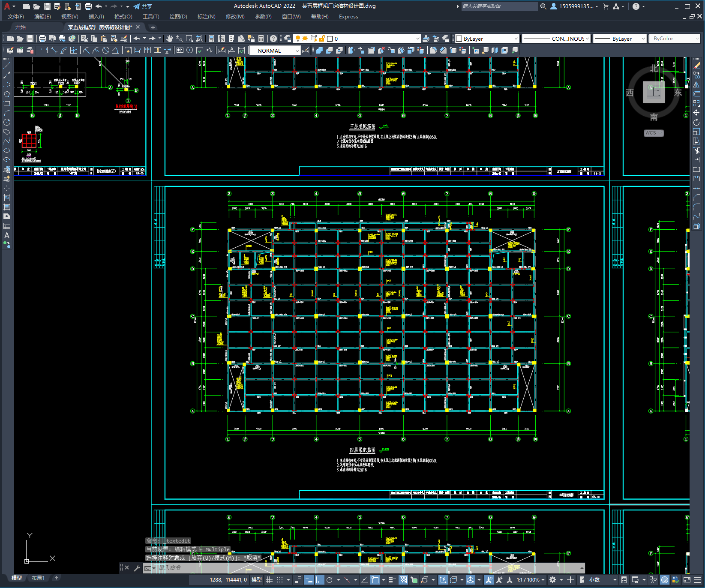Open the 绘图(D) menu
The width and height of the screenshot is (705, 588).
(178, 17)
